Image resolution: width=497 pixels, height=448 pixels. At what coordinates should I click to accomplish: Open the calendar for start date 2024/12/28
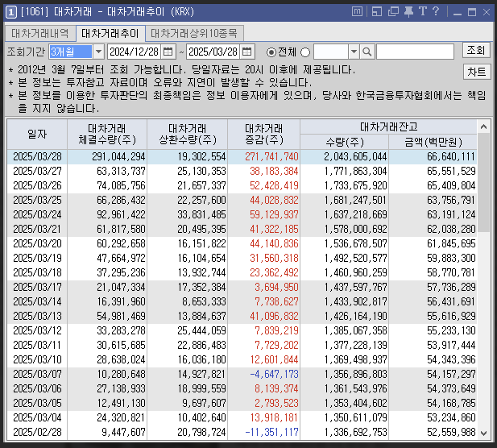168,52
